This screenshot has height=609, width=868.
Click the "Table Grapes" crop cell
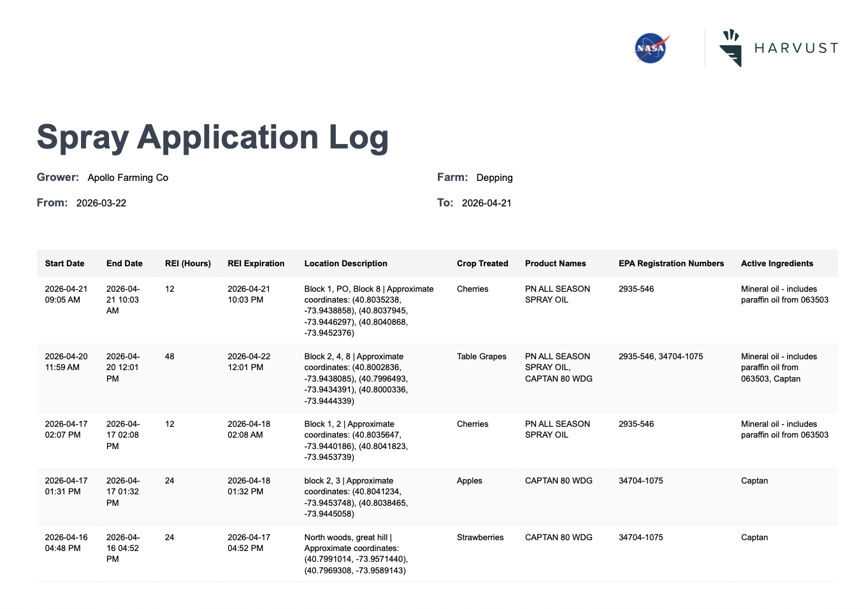tap(482, 357)
